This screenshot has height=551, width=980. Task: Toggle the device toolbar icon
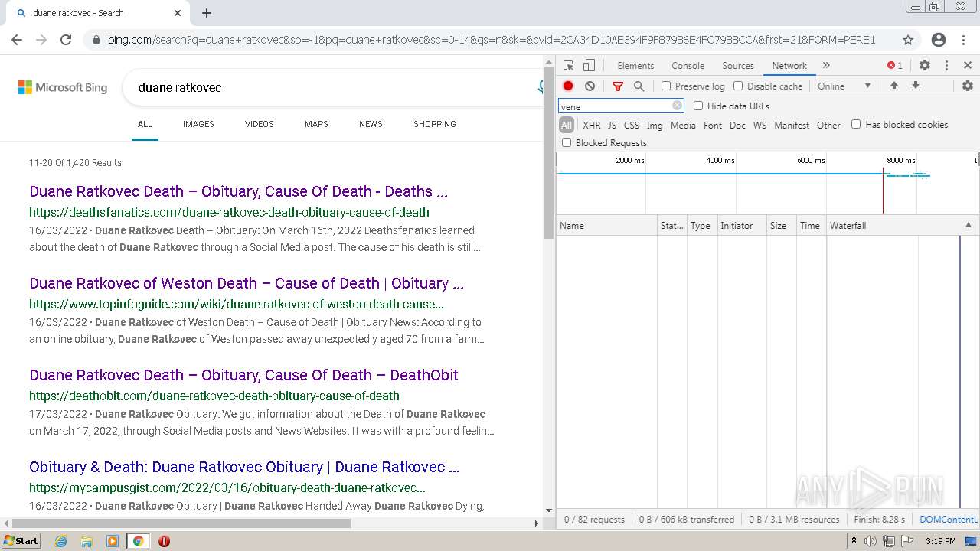pyautogui.click(x=589, y=66)
